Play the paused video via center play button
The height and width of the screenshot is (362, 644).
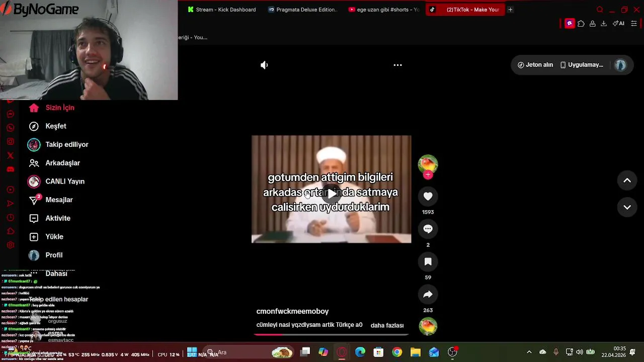tap(332, 194)
